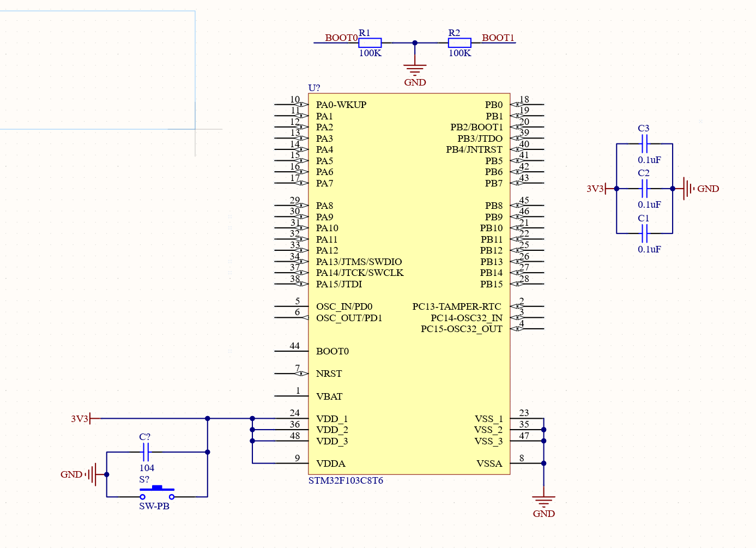The height and width of the screenshot is (548, 756).
Task: Click the SW-PB component label
Action: (154, 506)
